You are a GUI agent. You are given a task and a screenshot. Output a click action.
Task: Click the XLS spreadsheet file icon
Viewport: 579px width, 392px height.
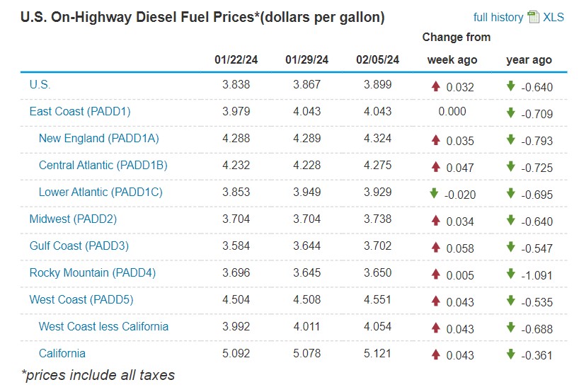click(x=534, y=17)
